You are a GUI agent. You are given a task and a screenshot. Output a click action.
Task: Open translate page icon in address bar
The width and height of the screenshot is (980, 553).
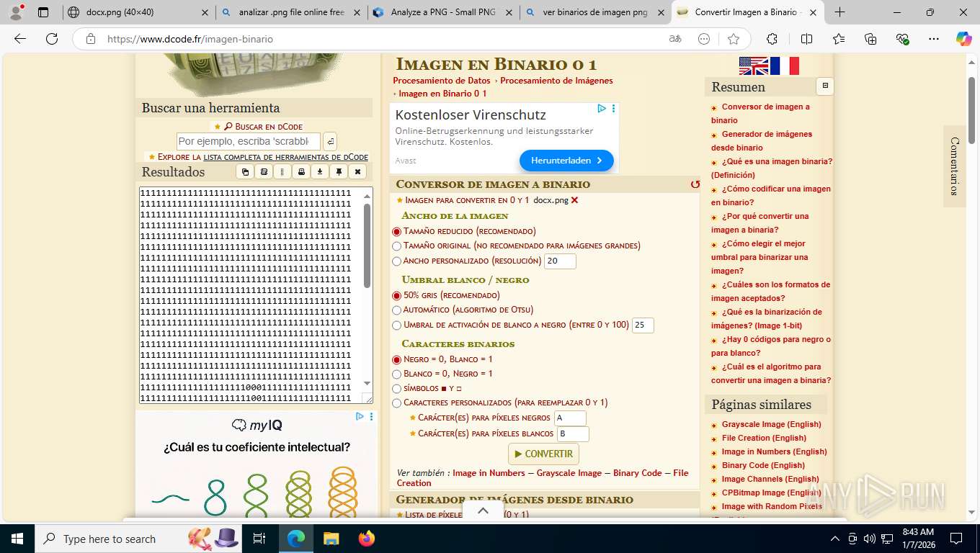click(x=675, y=39)
